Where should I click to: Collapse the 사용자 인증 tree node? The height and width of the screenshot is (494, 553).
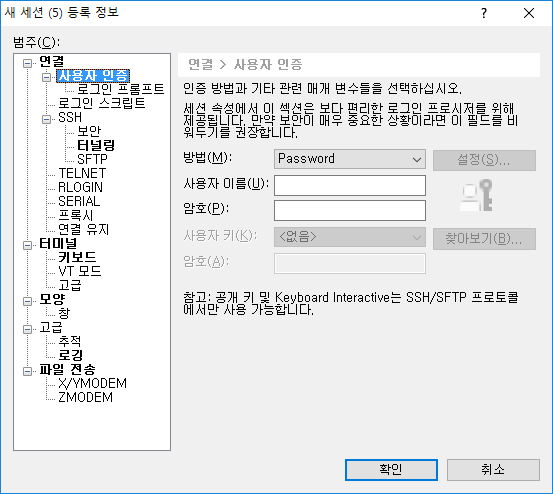click(x=47, y=77)
